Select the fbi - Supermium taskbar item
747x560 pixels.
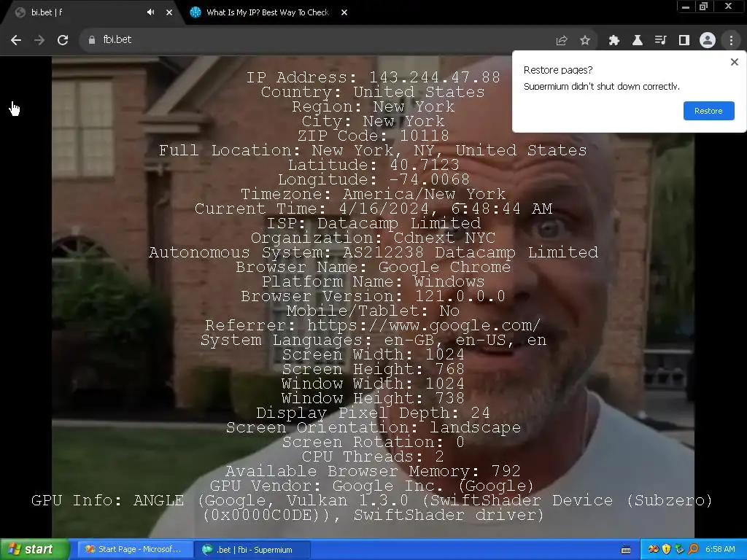coord(252,550)
